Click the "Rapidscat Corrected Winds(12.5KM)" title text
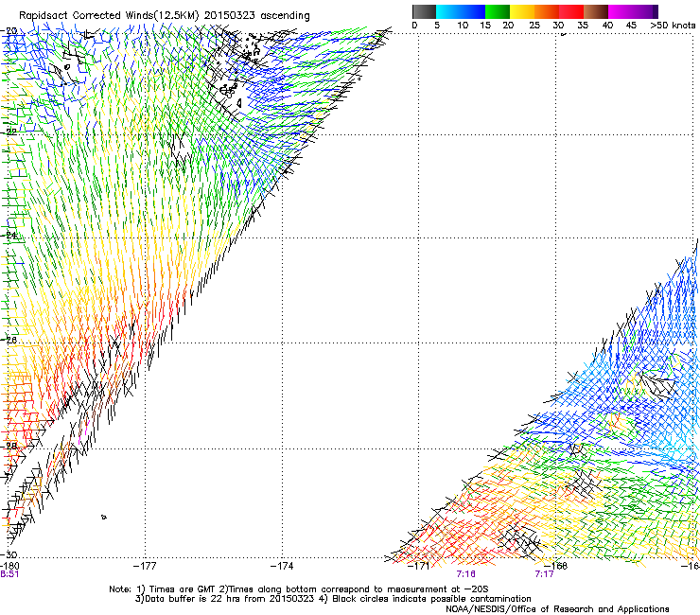The image size is (700, 615). tap(109, 15)
